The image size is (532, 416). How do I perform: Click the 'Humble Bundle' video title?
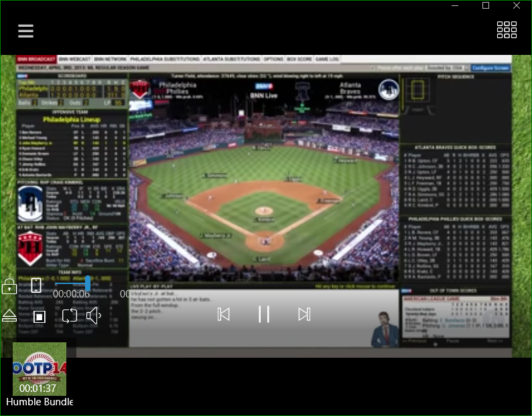tap(40, 402)
